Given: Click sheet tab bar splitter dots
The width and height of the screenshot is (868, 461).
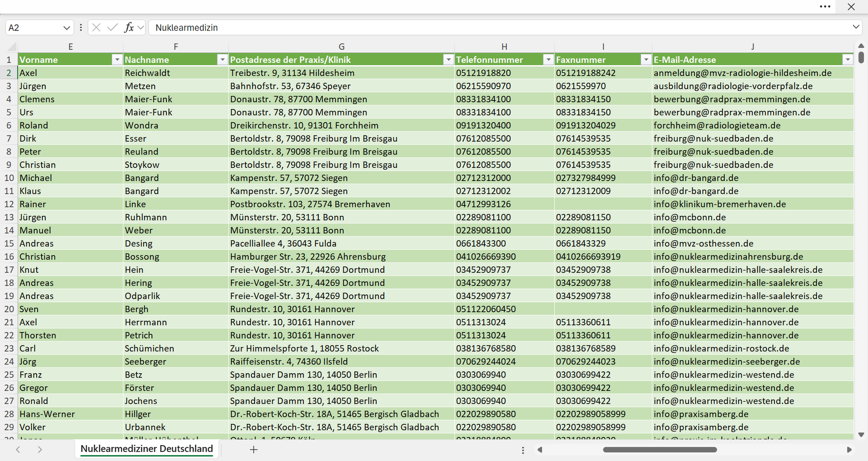Looking at the screenshot, I should tap(523, 450).
